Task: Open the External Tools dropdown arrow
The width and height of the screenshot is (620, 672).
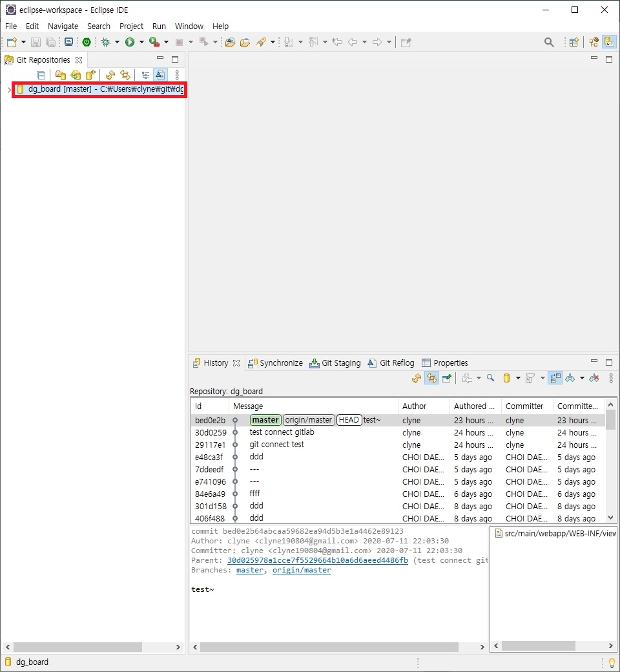Action: tap(166, 42)
